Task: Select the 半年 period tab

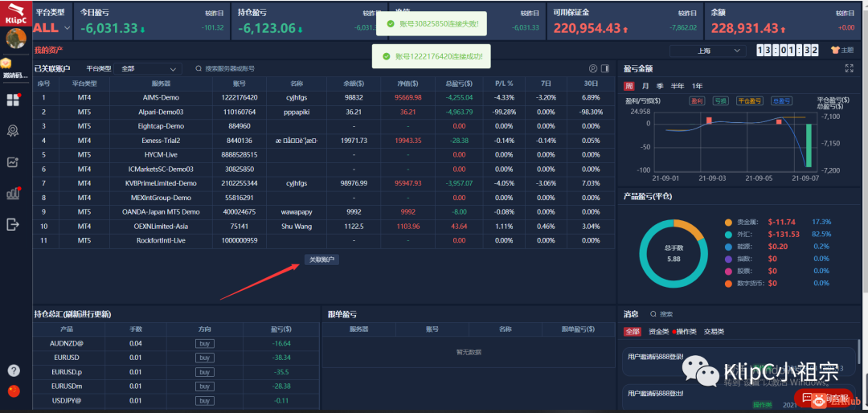Action: click(678, 86)
